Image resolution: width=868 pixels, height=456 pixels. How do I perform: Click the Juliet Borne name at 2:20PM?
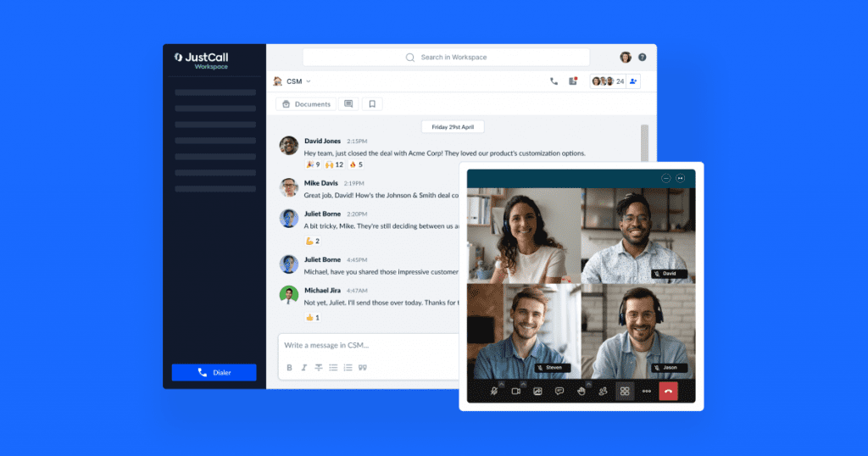[x=322, y=214]
